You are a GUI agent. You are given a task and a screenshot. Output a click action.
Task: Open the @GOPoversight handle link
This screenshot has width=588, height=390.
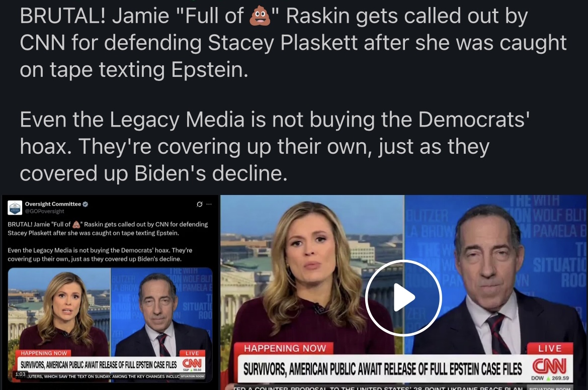[x=44, y=211]
